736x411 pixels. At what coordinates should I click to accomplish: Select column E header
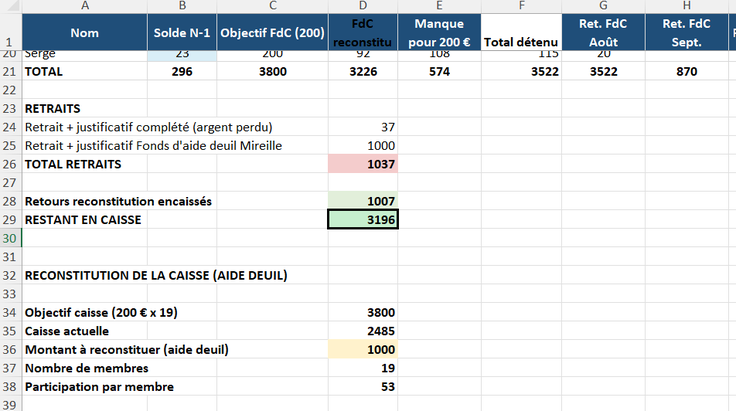click(x=439, y=6)
